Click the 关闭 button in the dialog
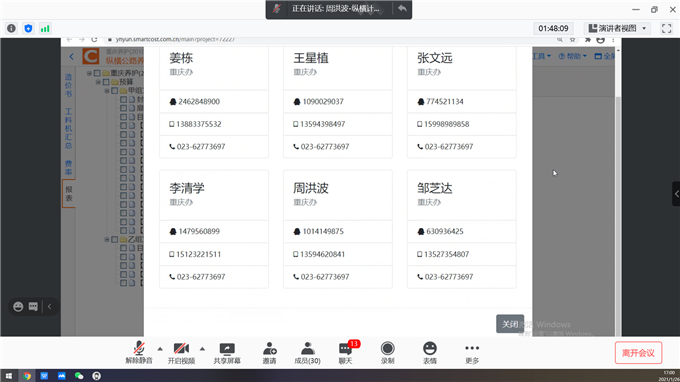The height and width of the screenshot is (382, 680). tap(510, 324)
